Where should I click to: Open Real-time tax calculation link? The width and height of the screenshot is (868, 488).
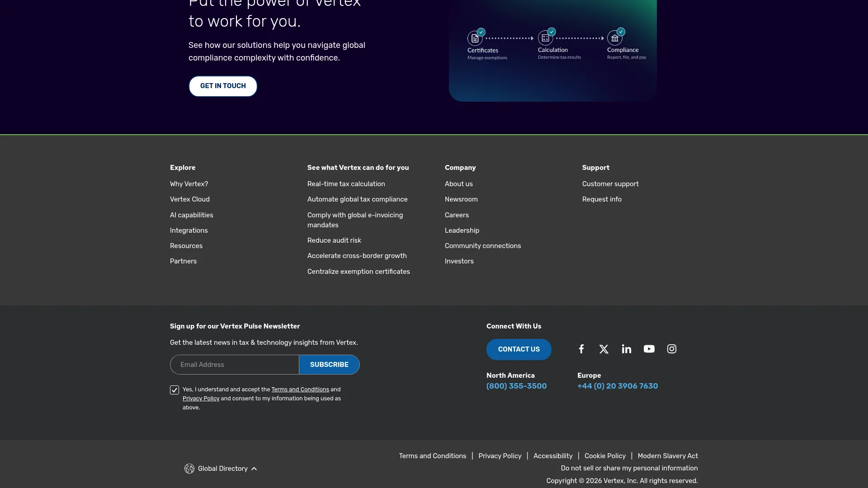(346, 184)
